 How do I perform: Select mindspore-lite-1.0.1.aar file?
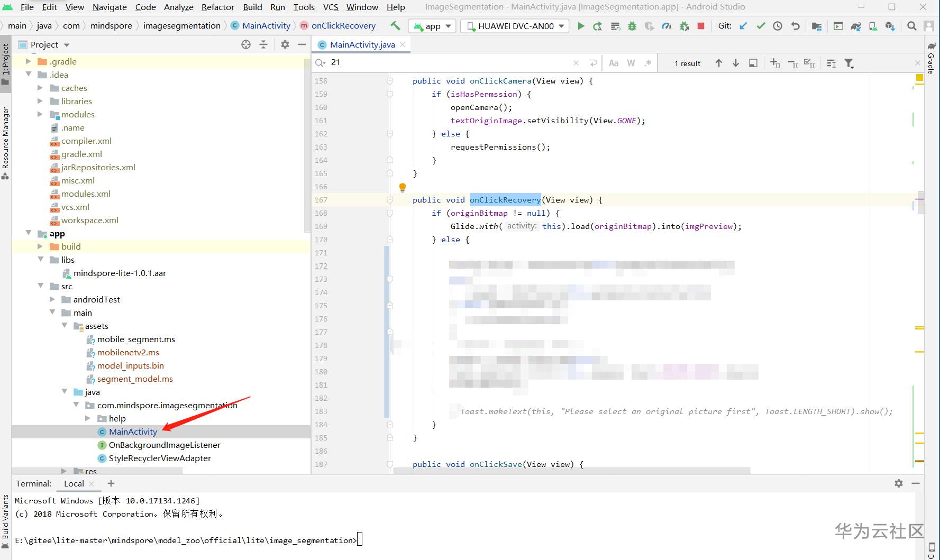pyautogui.click(x=120, y=273)
